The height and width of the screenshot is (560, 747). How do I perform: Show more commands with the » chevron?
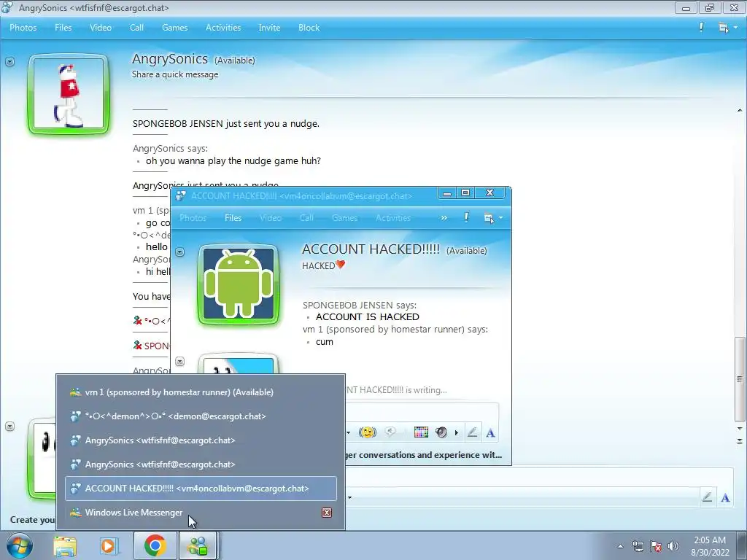444,217
